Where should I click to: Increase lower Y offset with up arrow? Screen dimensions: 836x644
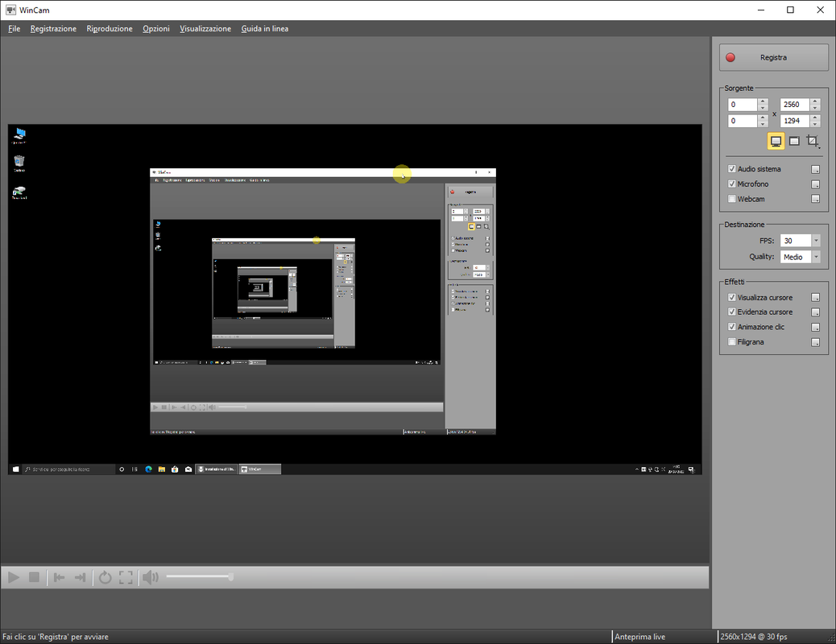(x=763, y=118)
